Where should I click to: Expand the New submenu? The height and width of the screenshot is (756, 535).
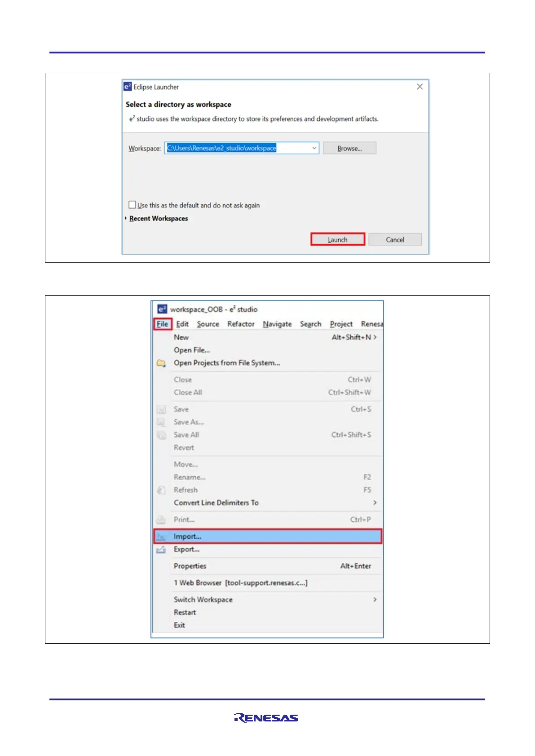[267, 337]
